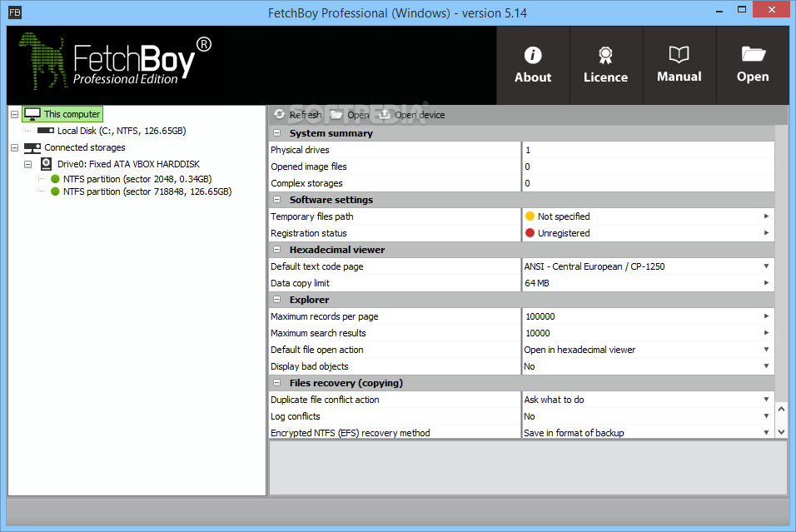Click arrow next to Registration status value
This screenshot has height=532, width=796.
pyautogui.click(x=766, y=233)
